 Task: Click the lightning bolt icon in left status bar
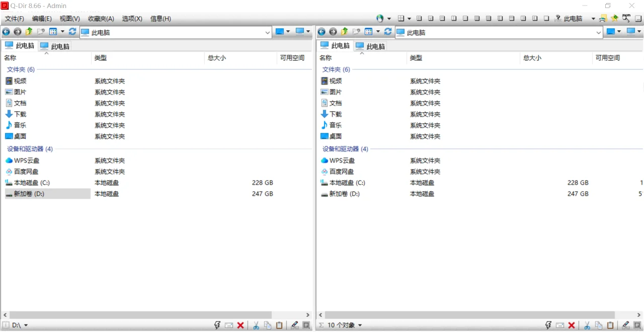coord(217,325)
